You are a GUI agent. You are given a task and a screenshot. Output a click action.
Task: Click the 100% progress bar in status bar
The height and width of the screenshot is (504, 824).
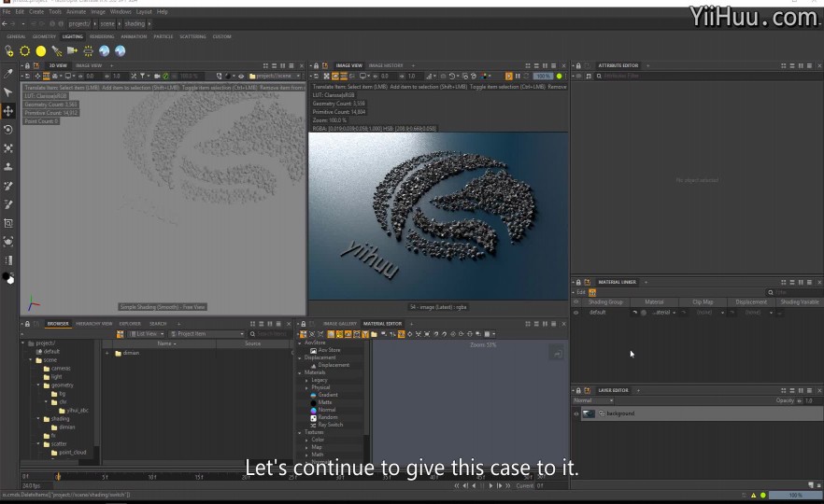[796, 495]
